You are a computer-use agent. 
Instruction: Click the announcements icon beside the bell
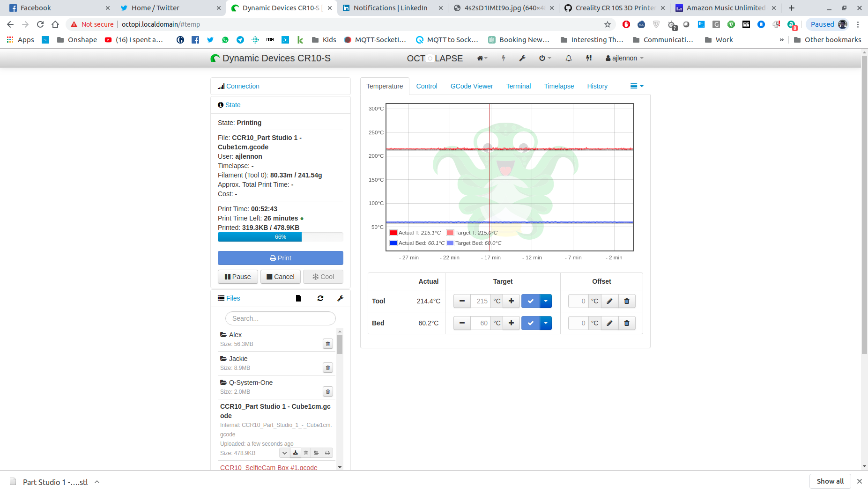pyautogui.click(x=589, y=58)
